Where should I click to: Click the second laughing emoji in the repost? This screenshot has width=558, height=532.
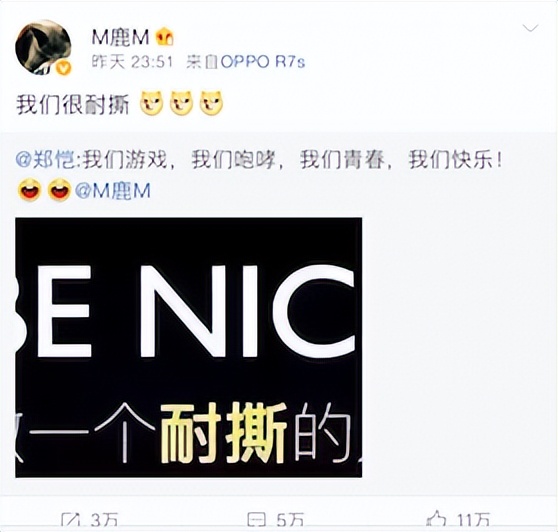click(x=59, y=190)
